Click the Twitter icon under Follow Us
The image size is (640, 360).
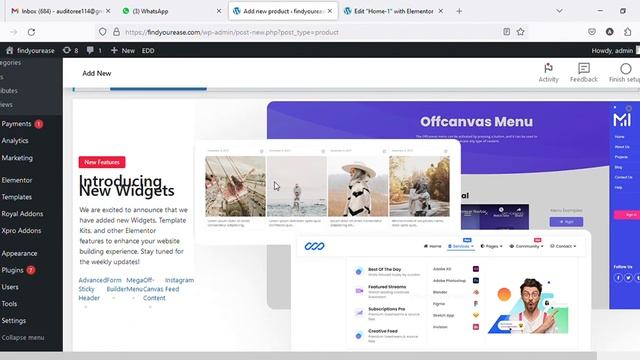click(x=628, y=278)
